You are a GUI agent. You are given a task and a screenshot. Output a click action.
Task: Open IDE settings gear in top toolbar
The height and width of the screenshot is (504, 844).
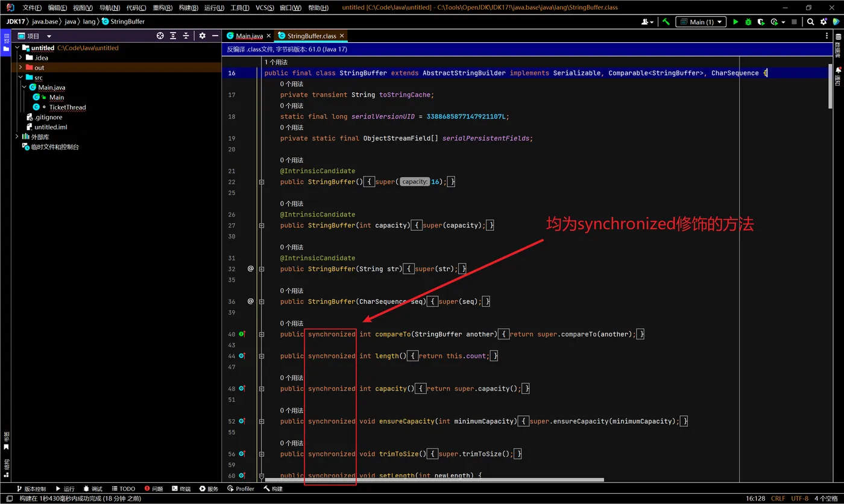[822, 22]
